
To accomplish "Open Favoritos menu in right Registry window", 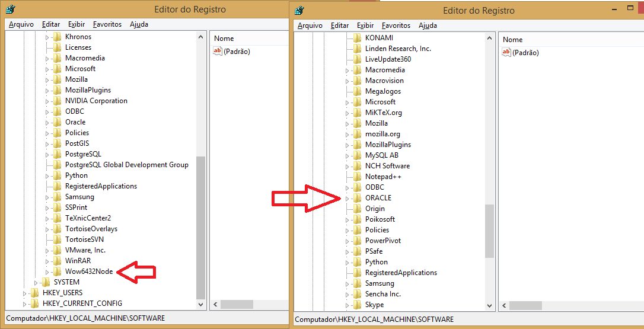I will pos(396,25).
